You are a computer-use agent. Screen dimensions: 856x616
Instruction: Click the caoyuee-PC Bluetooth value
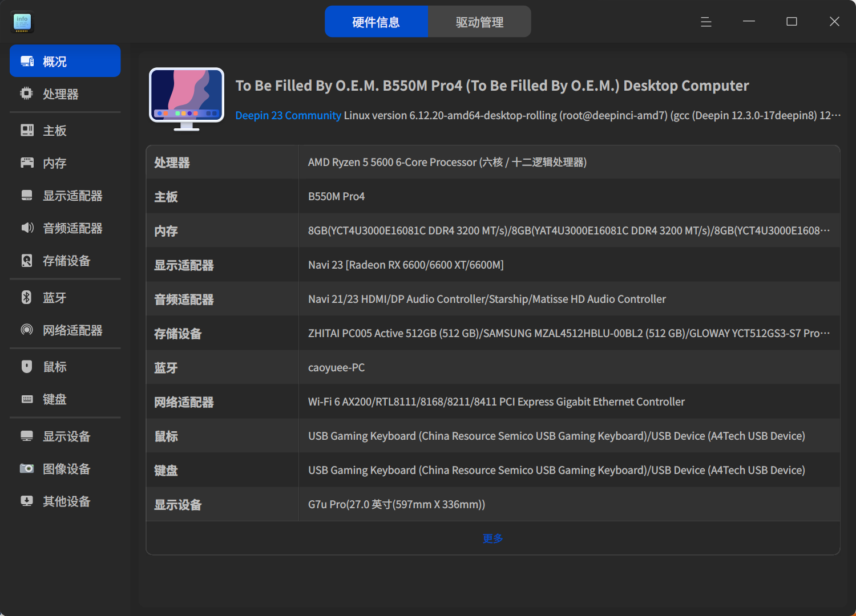click(336, 367)
